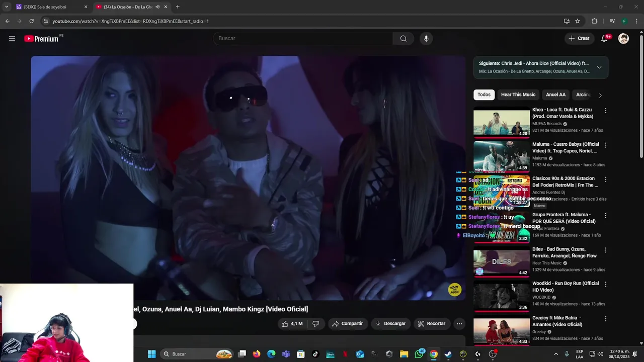Open MUEVA Records channel link
The height and width of the screenshot is (362, 644).
coord(547,124)
